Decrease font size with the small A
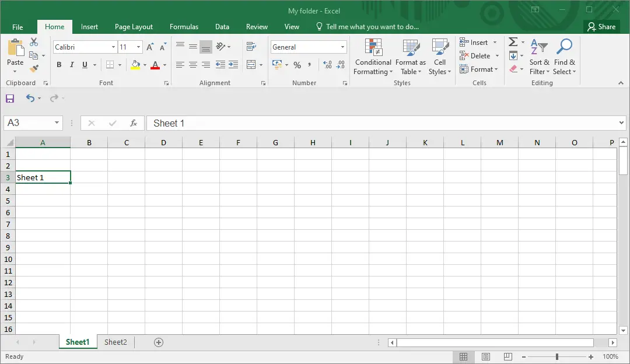Screen dimensions: 630x364 [163, 47]
